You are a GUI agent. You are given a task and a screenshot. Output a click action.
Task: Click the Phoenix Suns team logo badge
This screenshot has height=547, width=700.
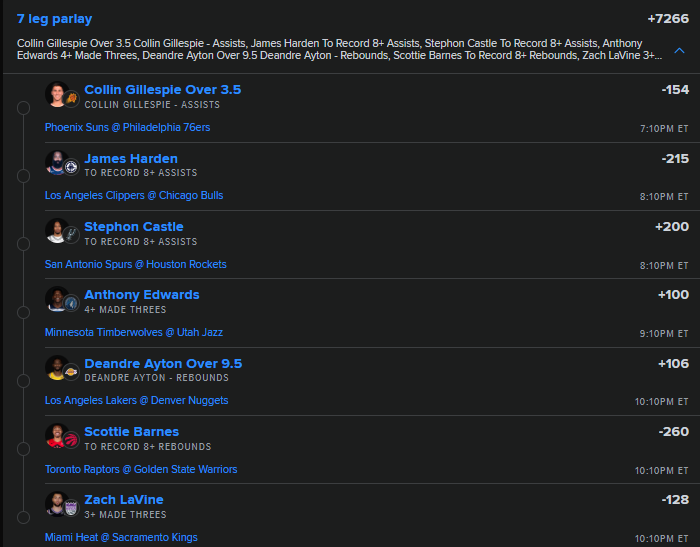click(71, 99)
